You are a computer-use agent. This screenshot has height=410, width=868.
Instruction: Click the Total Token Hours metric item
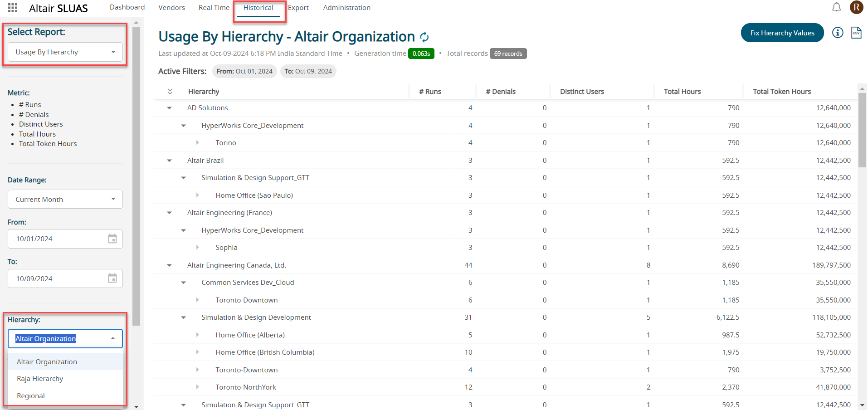click(x=48, y=144)
